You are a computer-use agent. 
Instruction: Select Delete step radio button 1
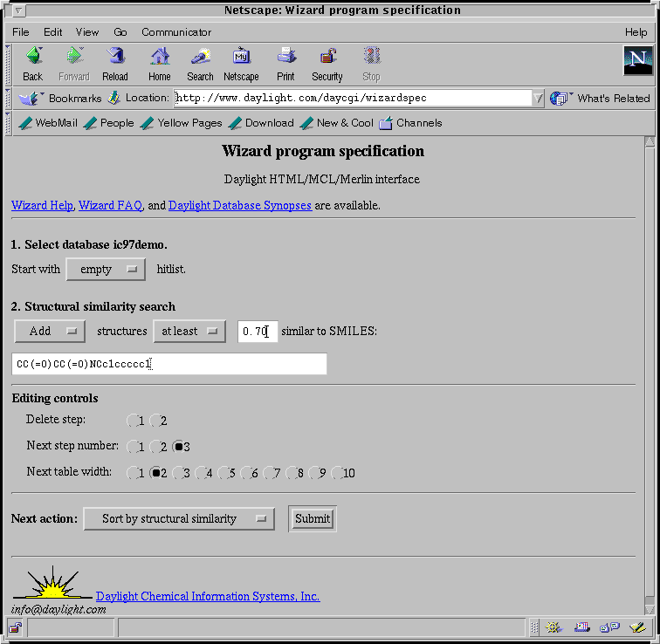134,421
